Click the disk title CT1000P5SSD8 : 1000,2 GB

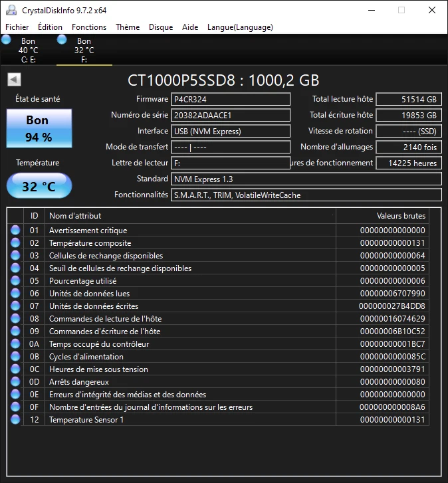[223, 80]
